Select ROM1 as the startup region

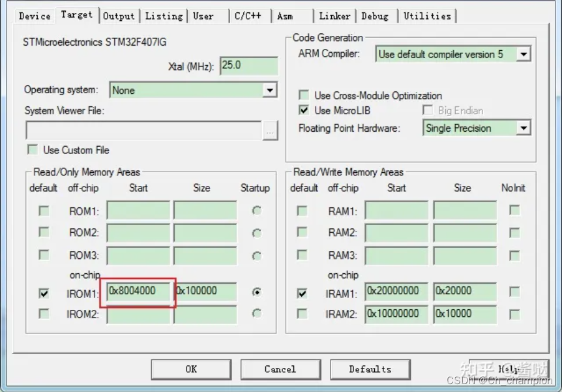click(256, 211)
